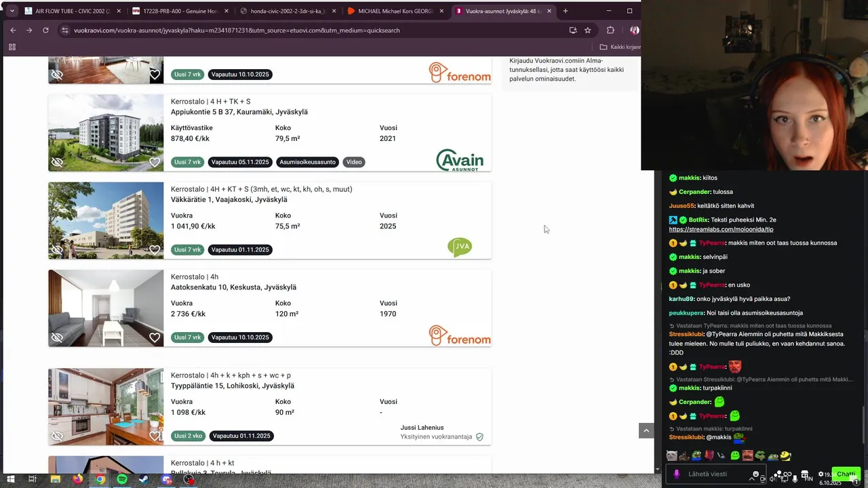Open the emoji picker smiley in chat
Image resolution: width=868 pixels, height=488 pixels.
click(756, 474)
